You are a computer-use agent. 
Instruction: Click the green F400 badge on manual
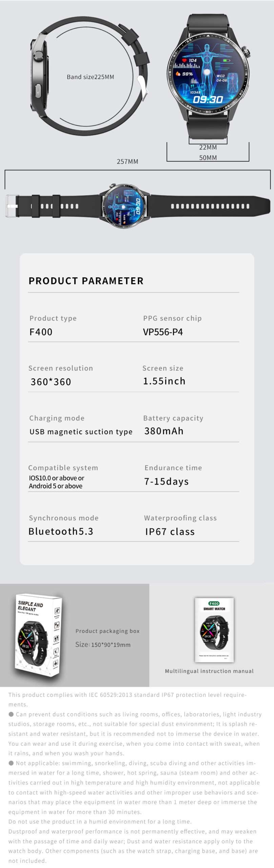[x=214, y=604]
